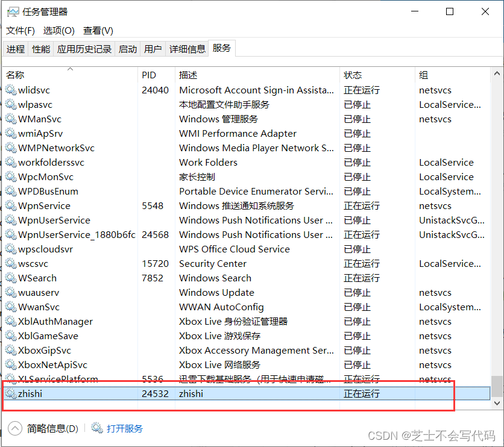The height and width of the screenshot is (447, 504).
Task: Sort by the 状态 column header
Action: coord(377,75)
